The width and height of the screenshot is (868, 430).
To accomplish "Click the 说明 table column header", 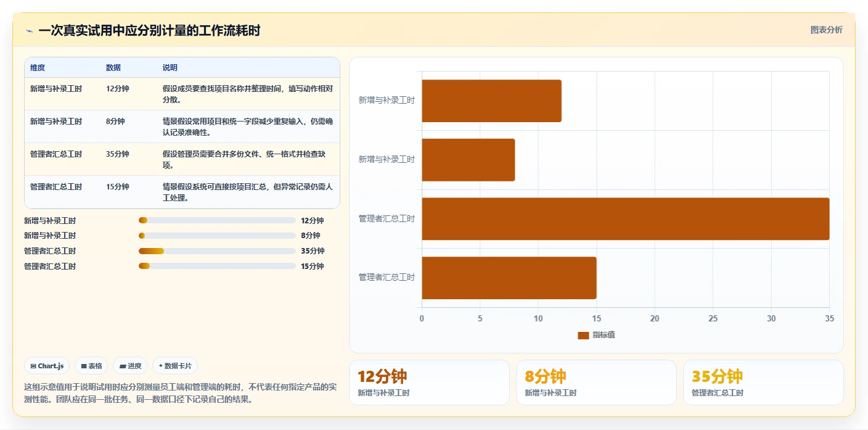I will coord(170,68).
